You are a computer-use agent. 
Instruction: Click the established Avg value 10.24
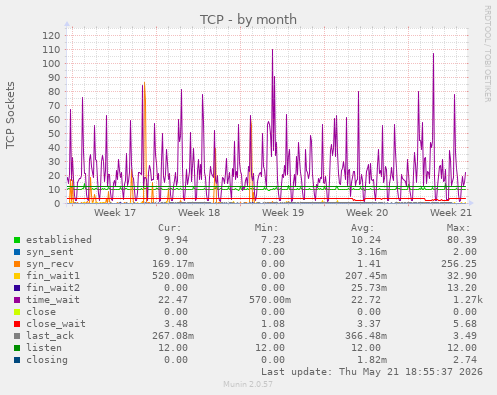(x=366, y=240)
